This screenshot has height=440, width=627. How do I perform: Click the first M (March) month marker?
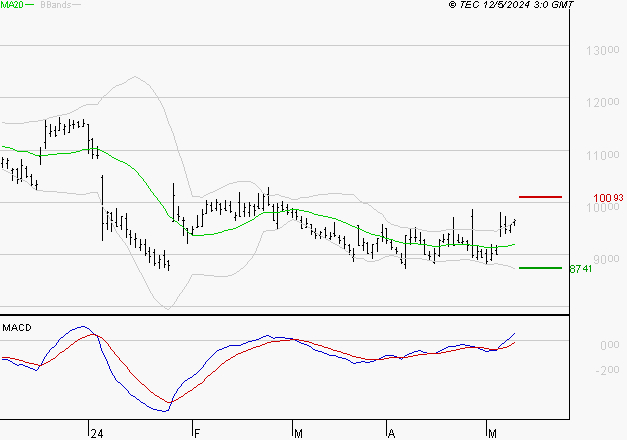[298, 434]
